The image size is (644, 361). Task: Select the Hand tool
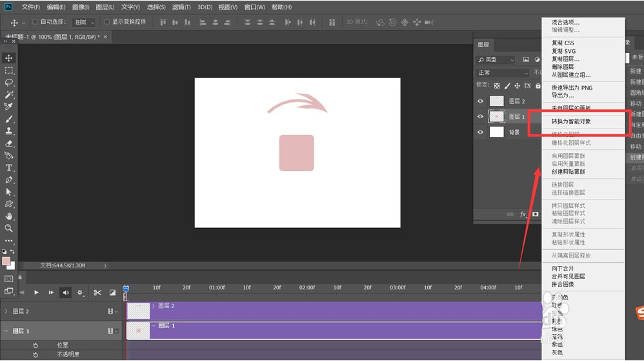click(x=9, y=216)
